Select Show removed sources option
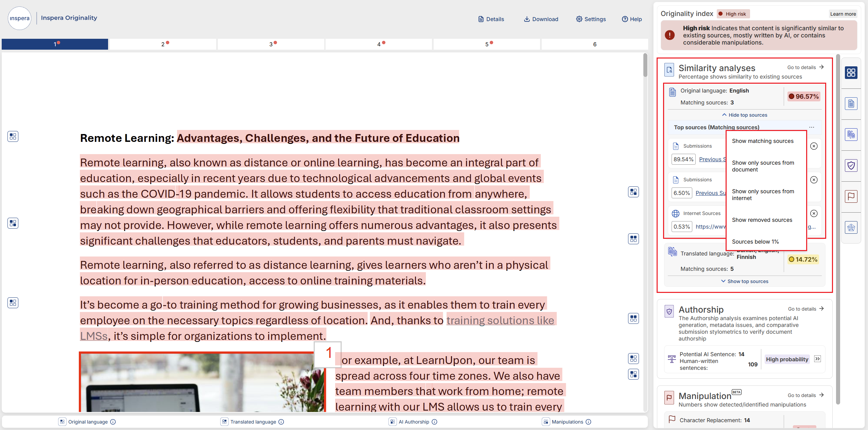The width and height of the screenshot is (868, 430). coord(762,220)
